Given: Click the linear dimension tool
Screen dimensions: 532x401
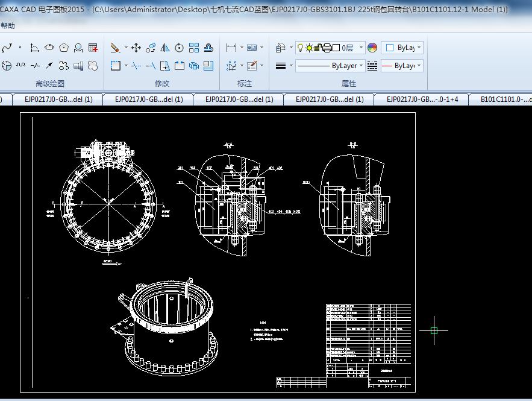Looking at the screenshot, I should coord(231,48).
